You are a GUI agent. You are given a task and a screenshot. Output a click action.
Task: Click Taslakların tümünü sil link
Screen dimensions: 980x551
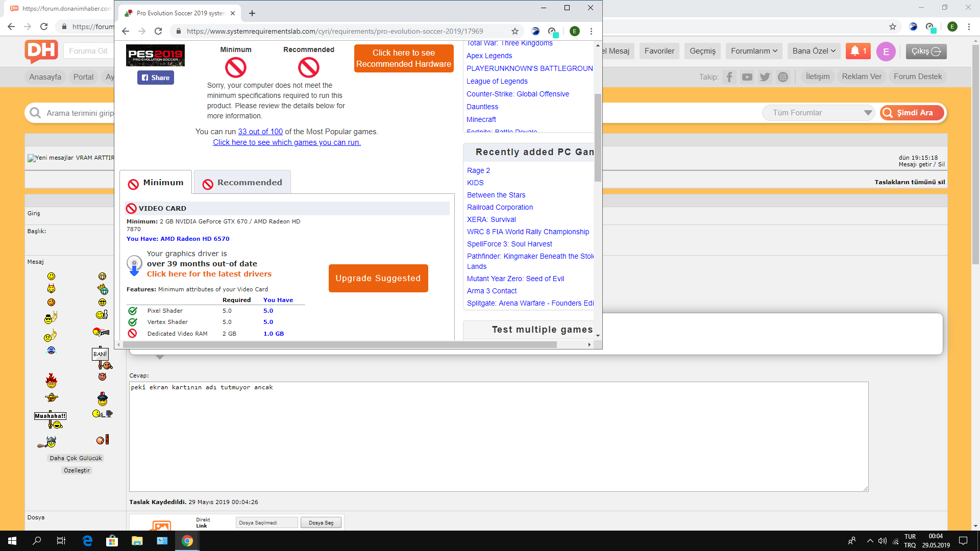tap(910, 182)
